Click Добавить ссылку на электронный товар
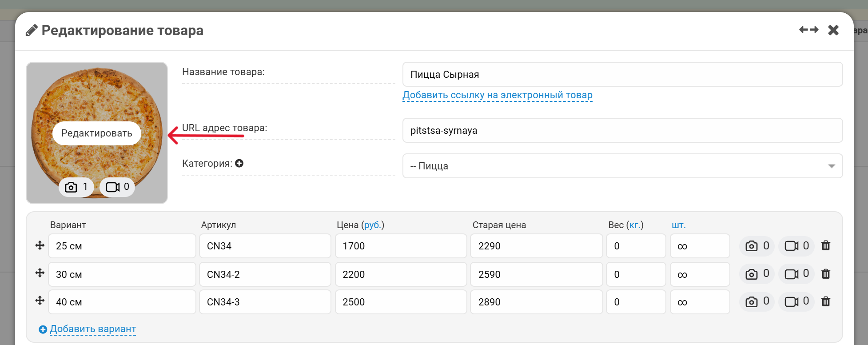868x345 pixels. pos(497,95)
